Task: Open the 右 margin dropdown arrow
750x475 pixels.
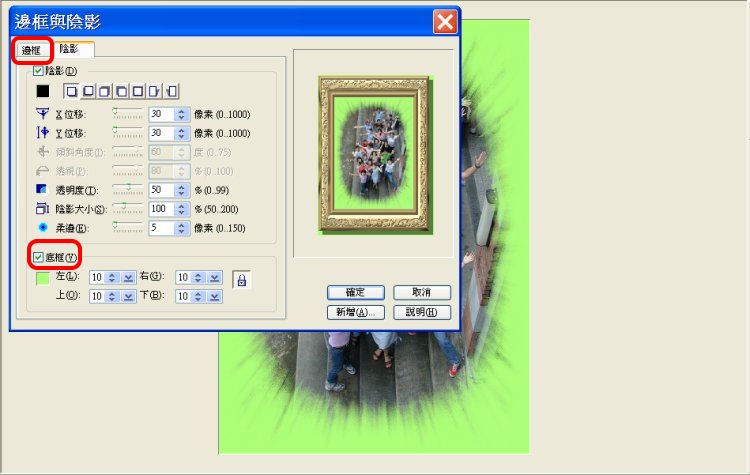Action: [x=214, y=277]
